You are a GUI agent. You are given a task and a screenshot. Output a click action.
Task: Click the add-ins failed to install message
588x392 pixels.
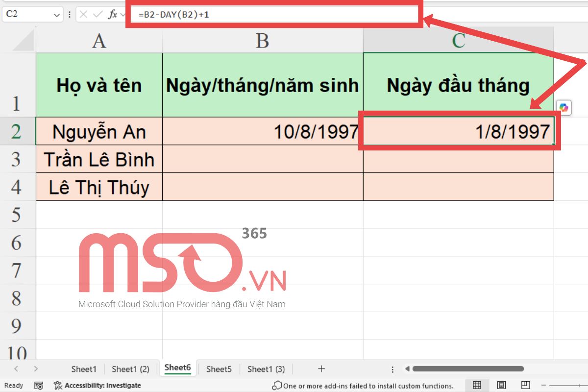click(363, 386)
